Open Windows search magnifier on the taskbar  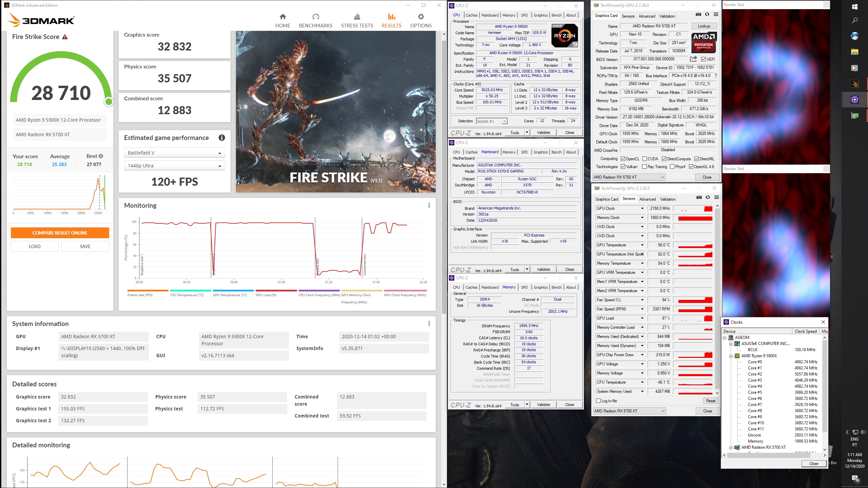pyautogui.click(x=854, y=21)
